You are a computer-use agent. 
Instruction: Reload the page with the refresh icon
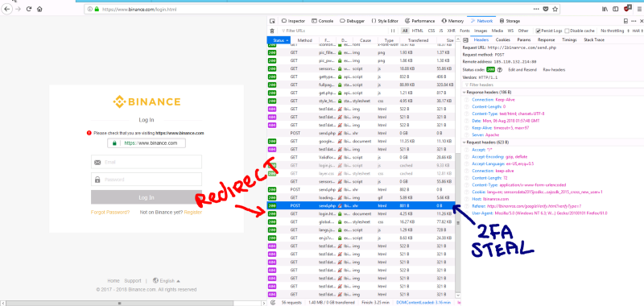(x=29, y=9)
